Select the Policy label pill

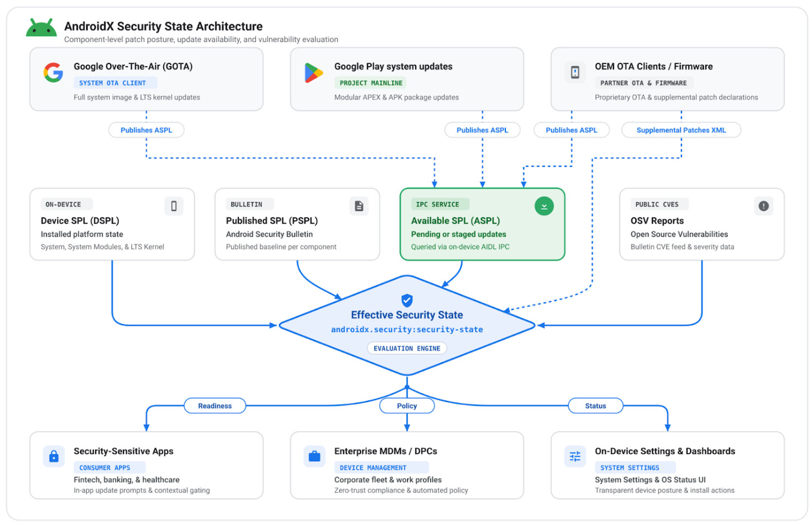pyautogui.click(x=407, y=406)
